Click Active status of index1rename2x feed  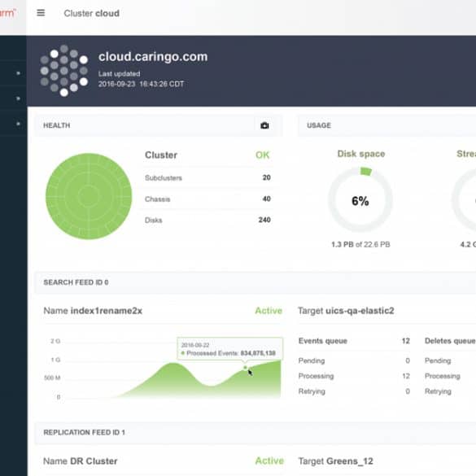pos(269,311)
